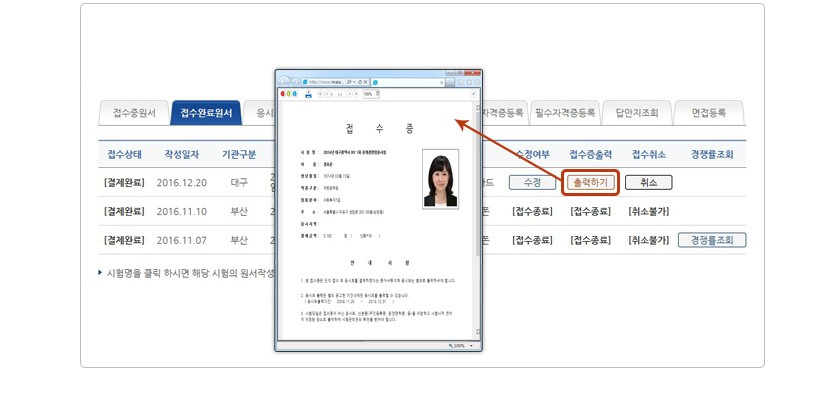Click the date 2016.11.07
Screen dimensions: 840x395
[182, 240]
